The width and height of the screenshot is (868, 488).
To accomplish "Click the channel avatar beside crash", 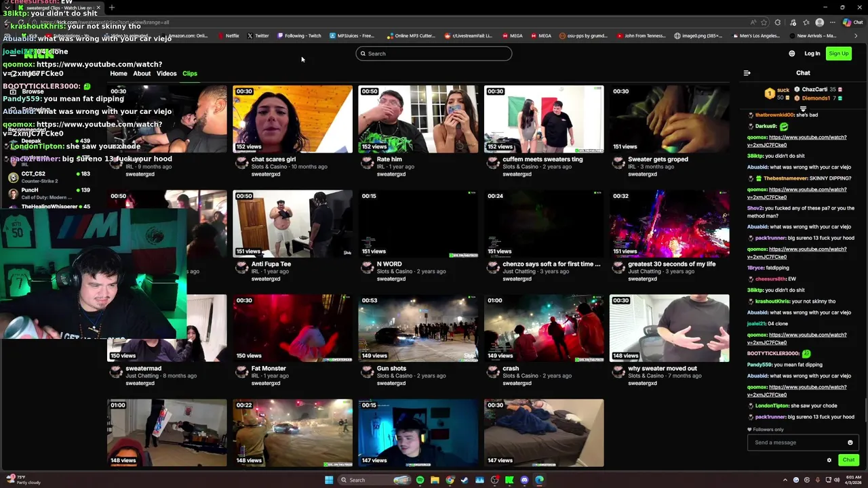I will (493, 372).
